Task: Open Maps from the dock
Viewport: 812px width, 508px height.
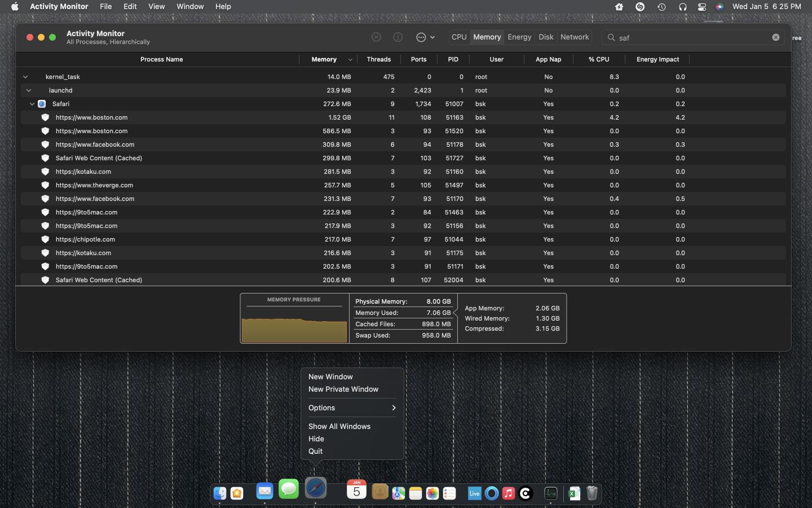Action: pos(399,493)
